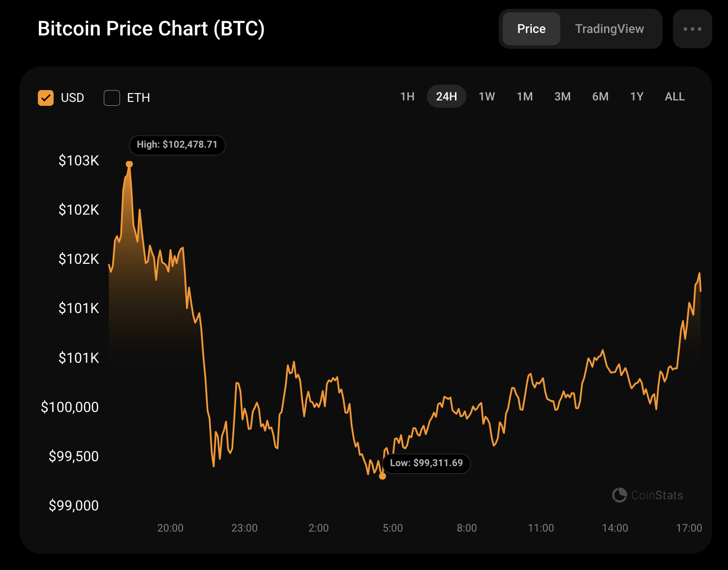Show the 3M price history
The width and height of the screenshot is (728, 570).
click(x=562, y=96)
